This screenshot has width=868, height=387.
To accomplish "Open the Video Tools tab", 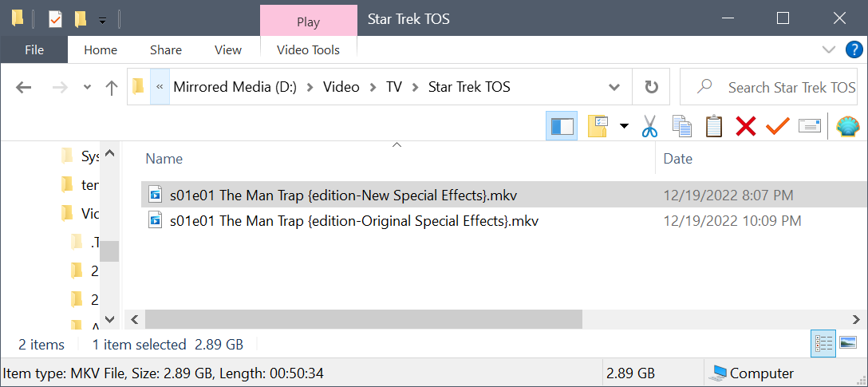I will (308, 49).
